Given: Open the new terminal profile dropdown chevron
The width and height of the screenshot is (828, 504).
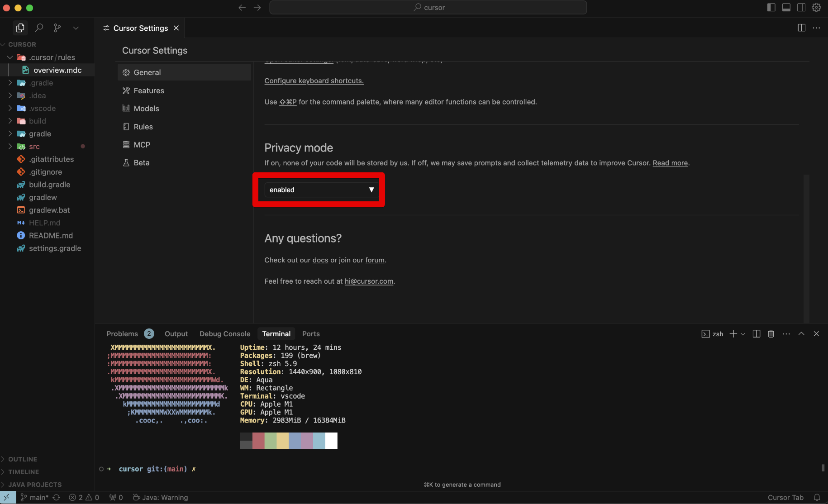Looking at the screenshot, I should (743, 334).
